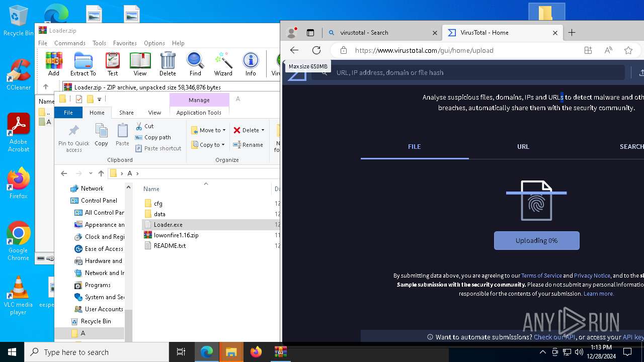Click Cut in the Clipboard group
Screen dimensions: 644x362
(144, 126)
